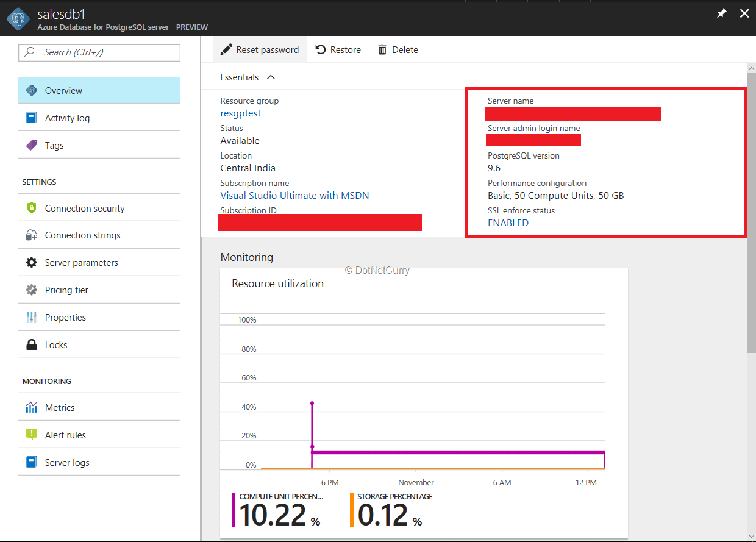Screen dimensions: 756x542
Task: Click the 10.22 % compute unit value
Action: tap(280, 515)
